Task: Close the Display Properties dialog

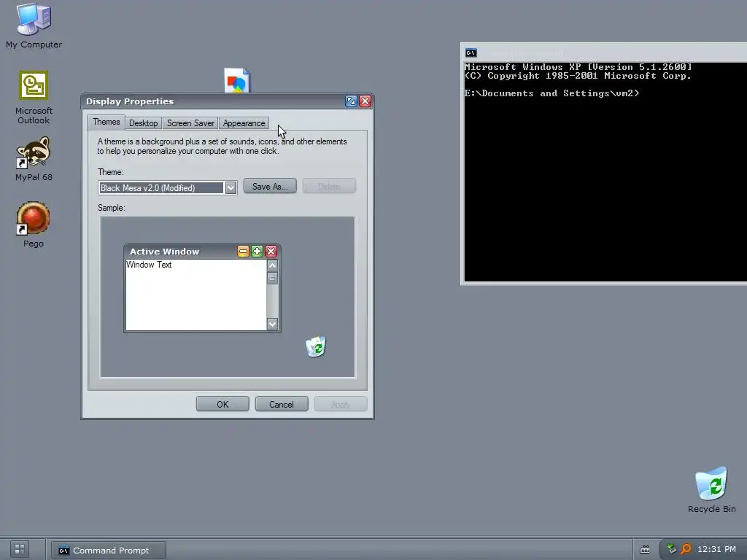Action: (x=365, y=101)
